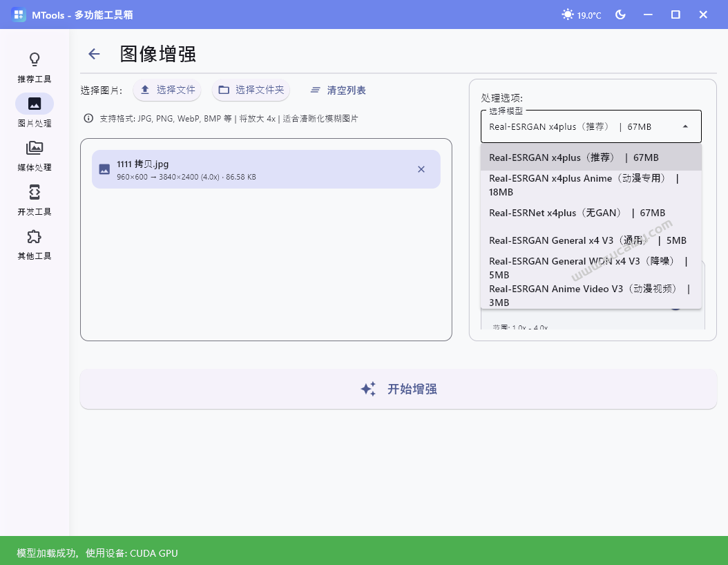The height and width of the screenshot is (565, 728).
Task: Toggle dark mode with the moon icon
Action: coord(620,14)
